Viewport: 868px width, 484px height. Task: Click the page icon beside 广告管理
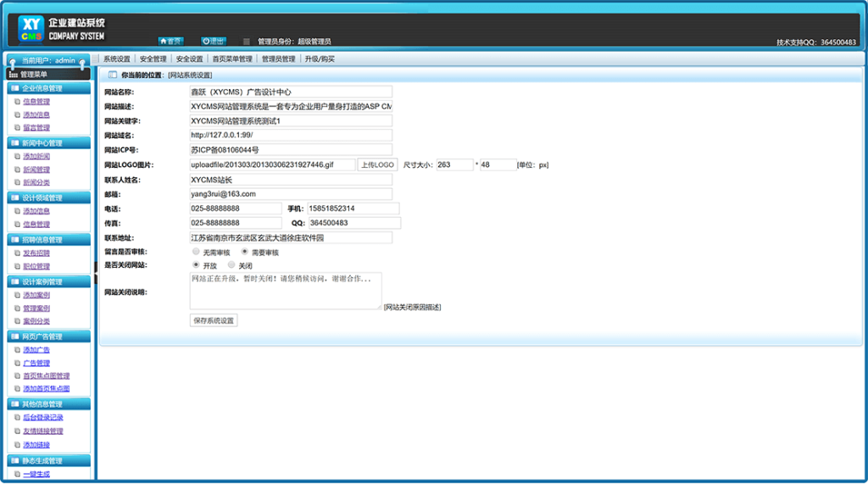pos(17,364)
